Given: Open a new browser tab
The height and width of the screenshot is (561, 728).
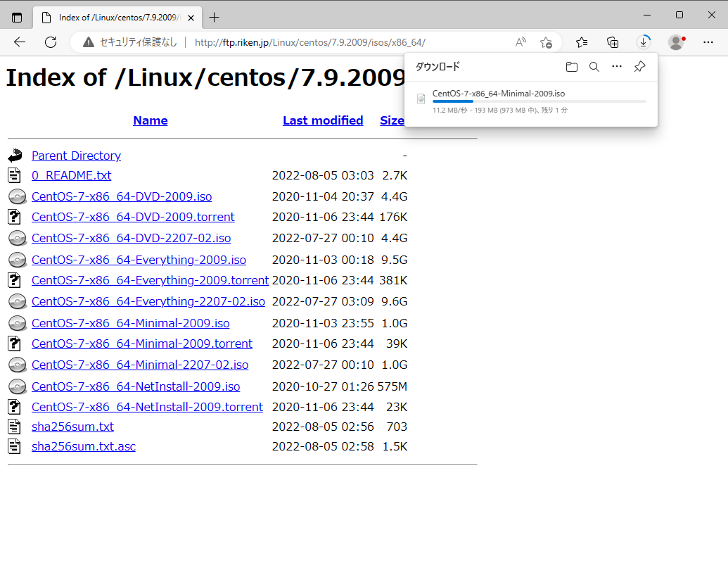Looking at the screenshot, I should [x=214, y=18].
